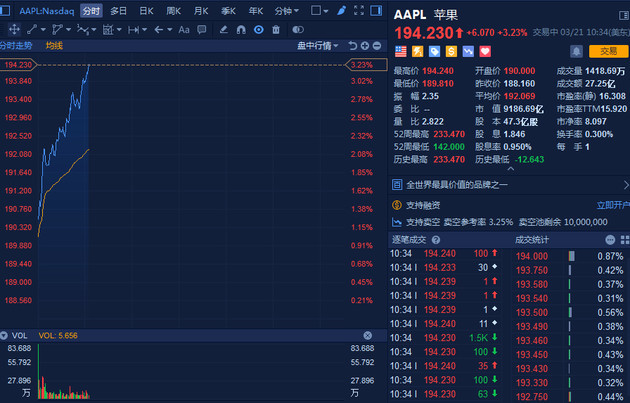Select 均线 average line label
630x403 pixels.
(x=54, y=46)
